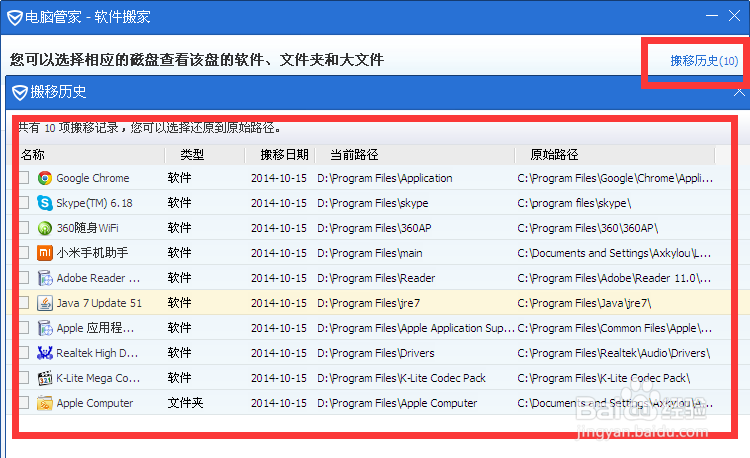Click path D:\Program Files\Apple Application Sup...
This screenshot has width=750, height=458.
click(416, 328)
